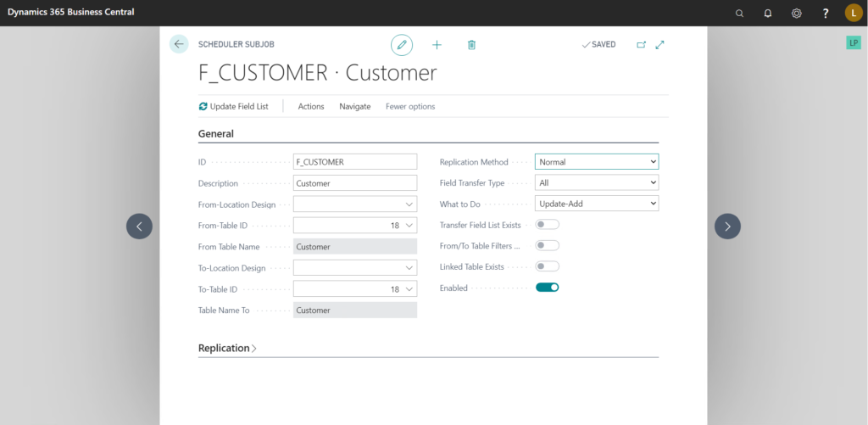Toggle Linked Table Exists switch

pyautogui.click(x=547, y=266)
